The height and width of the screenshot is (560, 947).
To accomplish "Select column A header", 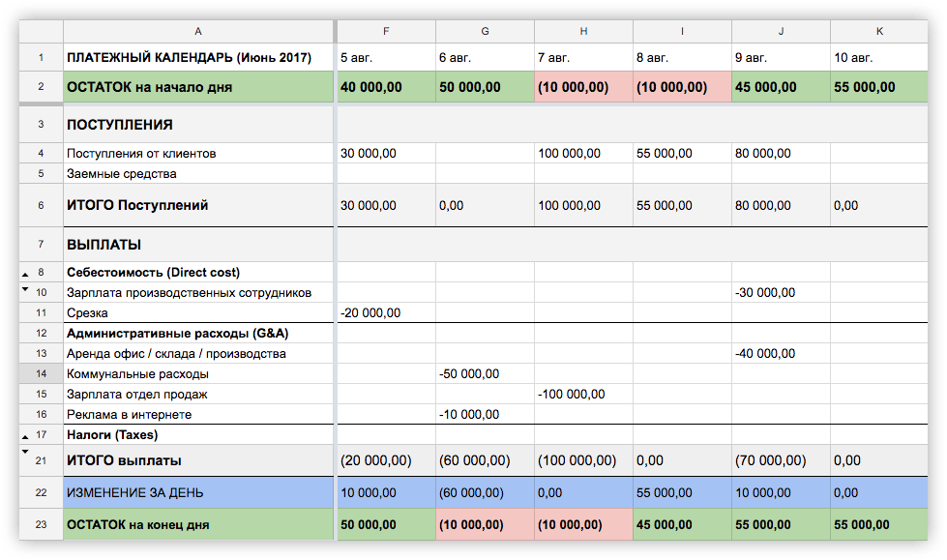I will pos(198,31).
